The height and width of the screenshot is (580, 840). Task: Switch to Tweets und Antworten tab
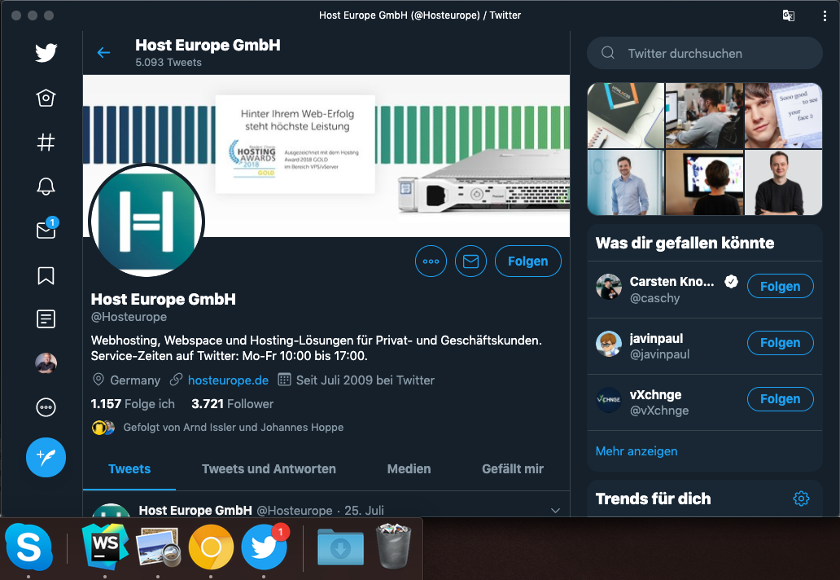[x=269, y=469]
